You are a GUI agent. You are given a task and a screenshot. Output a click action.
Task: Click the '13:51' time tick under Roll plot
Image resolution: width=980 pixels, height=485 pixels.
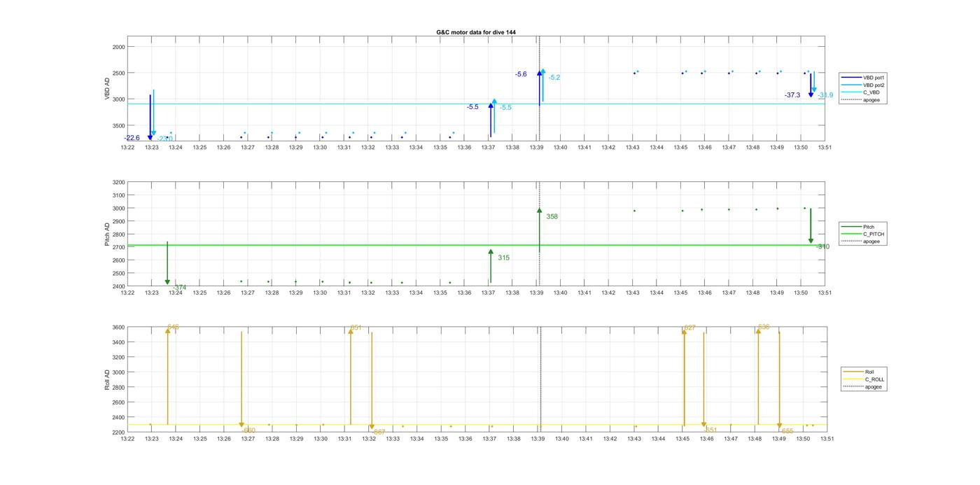click(x=827, y=439)
